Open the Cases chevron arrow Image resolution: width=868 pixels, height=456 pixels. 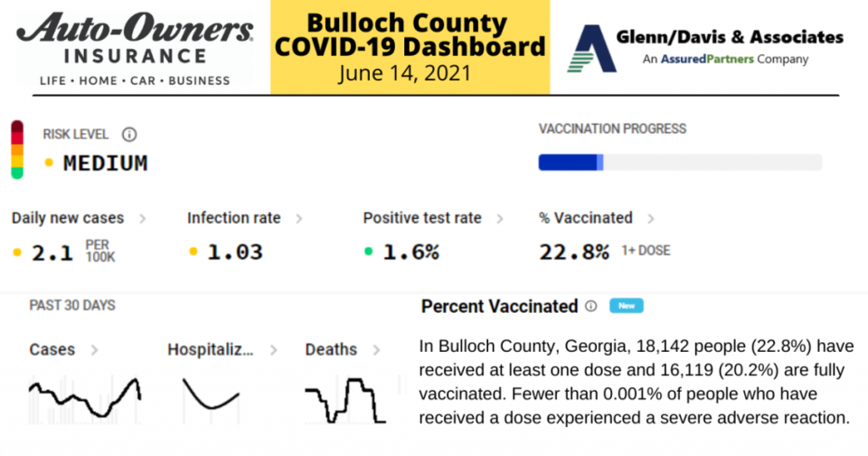point(95,350)
